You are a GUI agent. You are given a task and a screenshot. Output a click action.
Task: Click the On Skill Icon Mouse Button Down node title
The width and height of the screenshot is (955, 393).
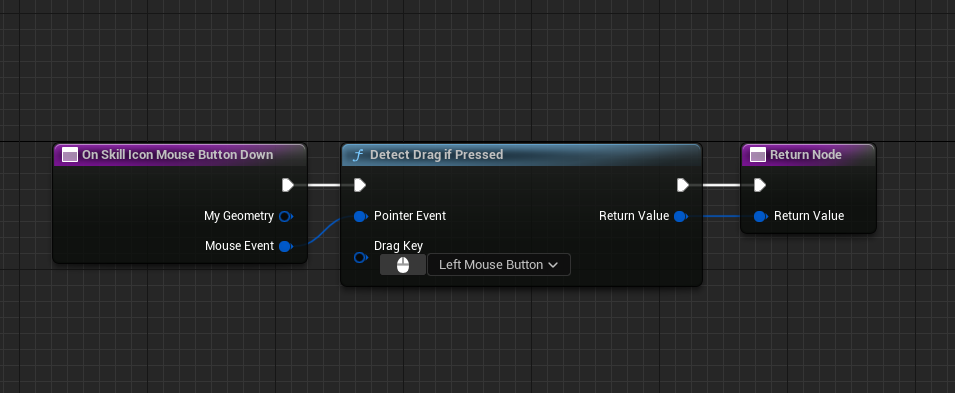177,155
